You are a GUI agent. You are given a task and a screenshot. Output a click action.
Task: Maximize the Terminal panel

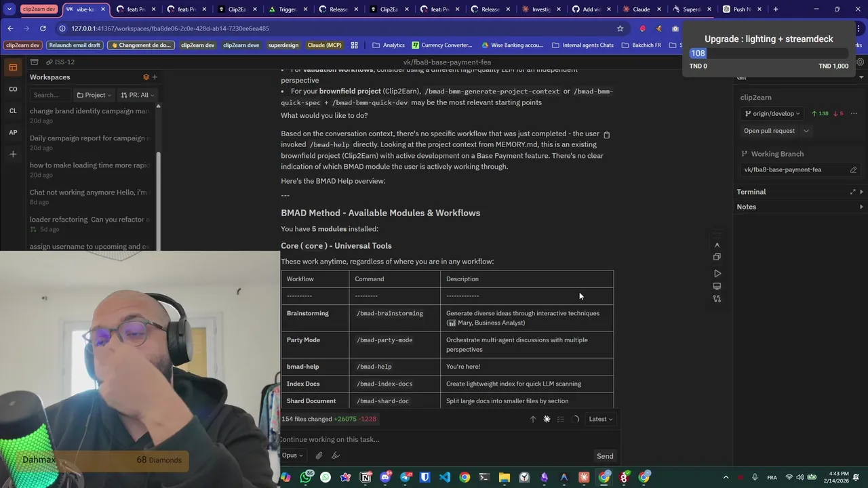coord(852,192)
